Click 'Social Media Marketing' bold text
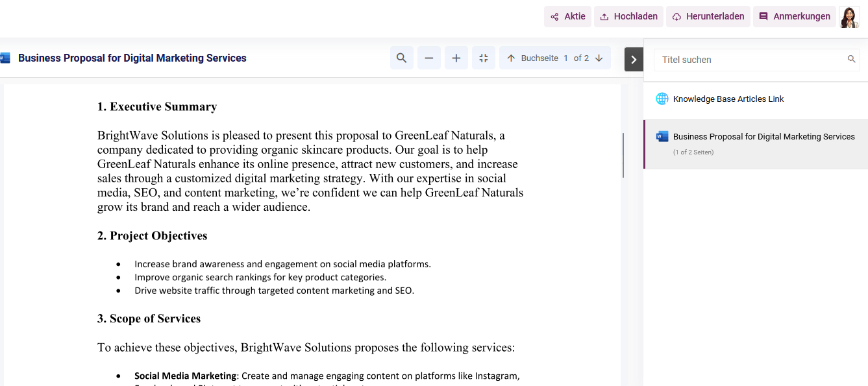 (x=185, y=376)
